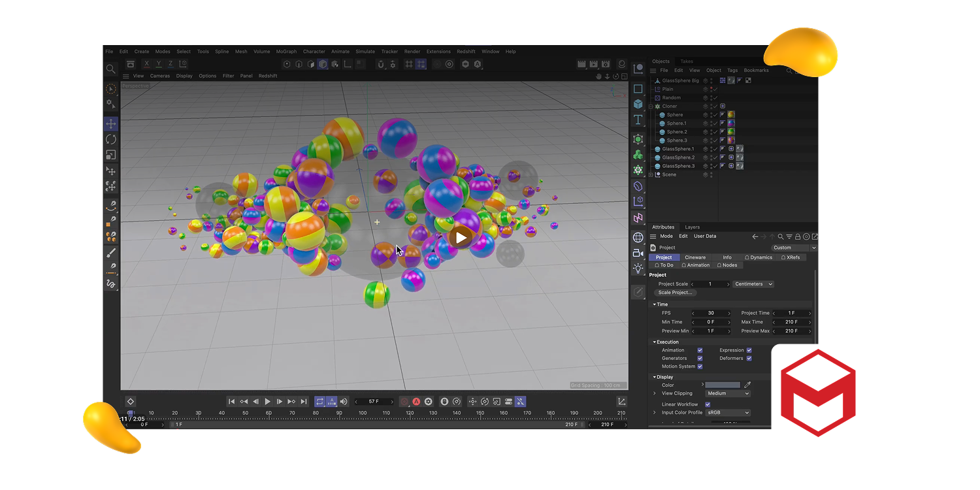
Task: Open Render Settings gear clapperboard
Action: coord(606,64)
